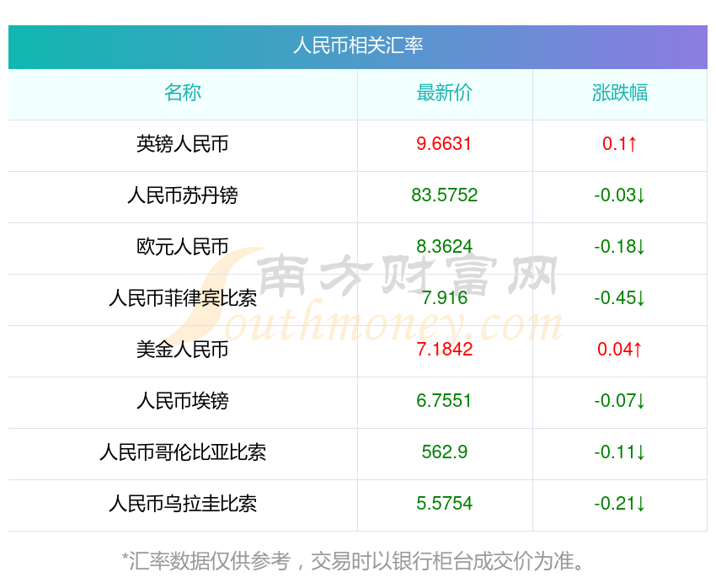The image size is (716, 588).
Task: Click the price 7.916
Action: (x=444, y=298)
